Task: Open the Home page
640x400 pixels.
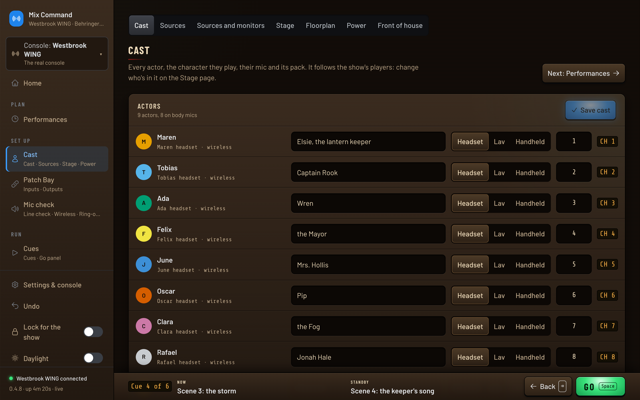Action: click(57, 83)
